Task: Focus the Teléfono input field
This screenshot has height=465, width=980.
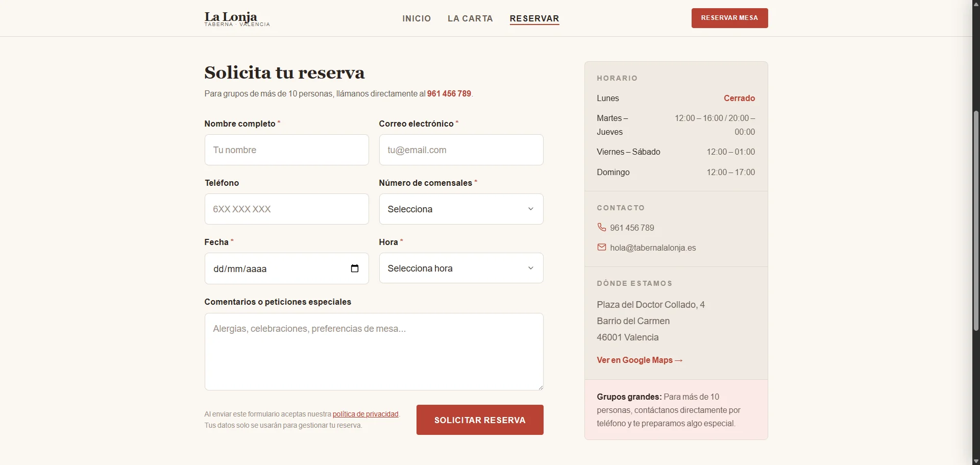Action: 286,209
